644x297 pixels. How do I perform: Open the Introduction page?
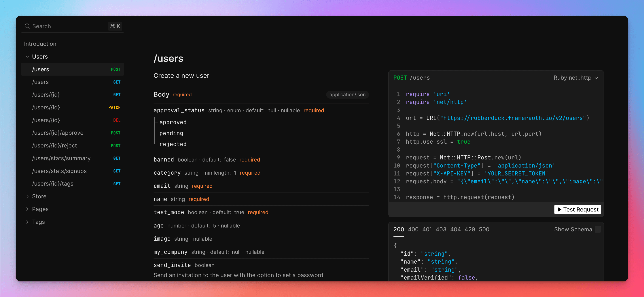40,44
